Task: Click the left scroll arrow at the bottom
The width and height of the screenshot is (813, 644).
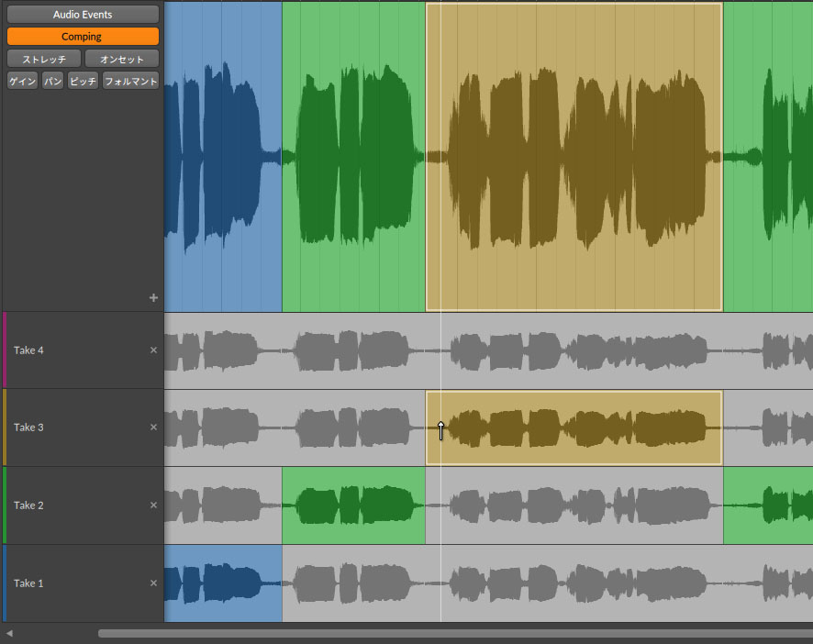Action: (9, 633)
